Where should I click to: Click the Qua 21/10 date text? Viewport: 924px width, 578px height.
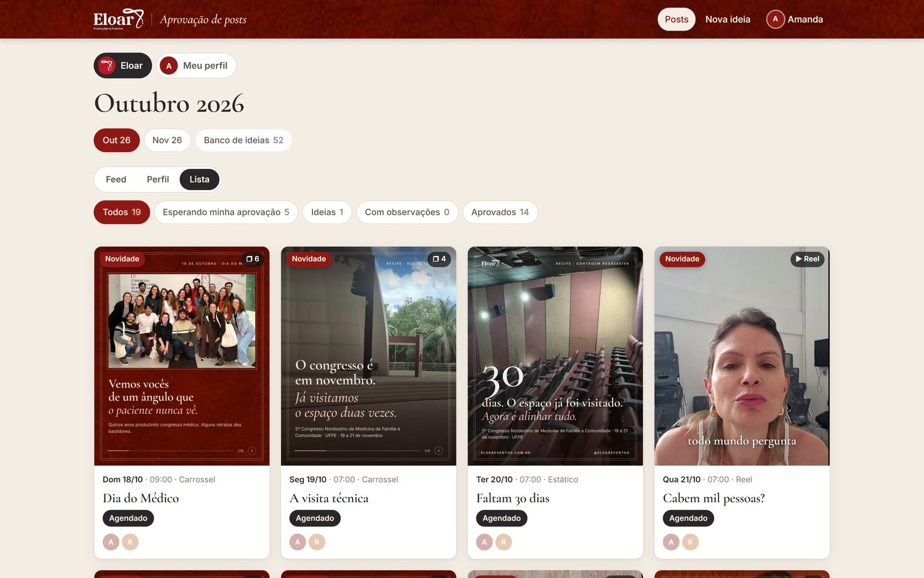pyautogui.click(x=681, y=480)
